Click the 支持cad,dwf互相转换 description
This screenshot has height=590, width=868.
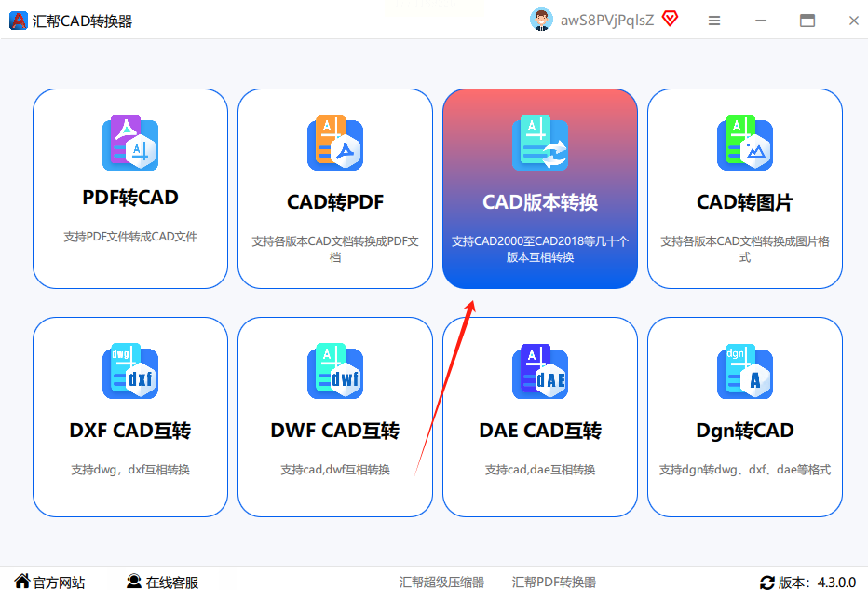point(335,470)
